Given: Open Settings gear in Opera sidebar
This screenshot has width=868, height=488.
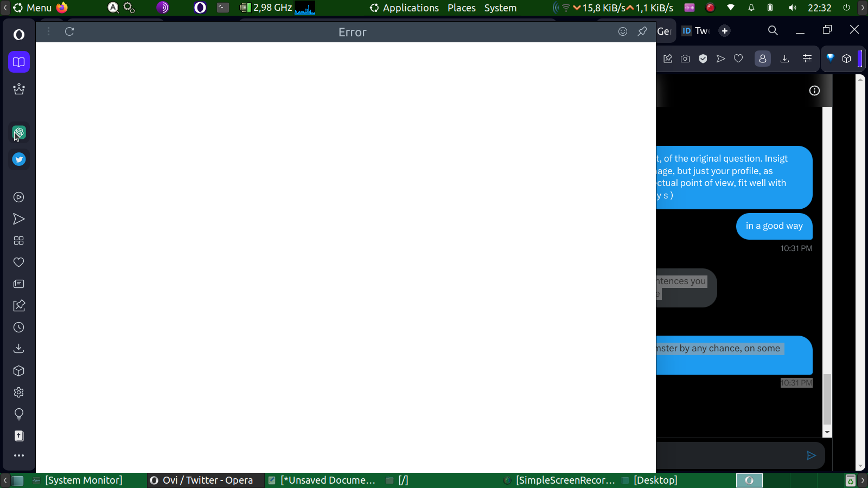Looking at the screenshot, I should click(19, 393).
